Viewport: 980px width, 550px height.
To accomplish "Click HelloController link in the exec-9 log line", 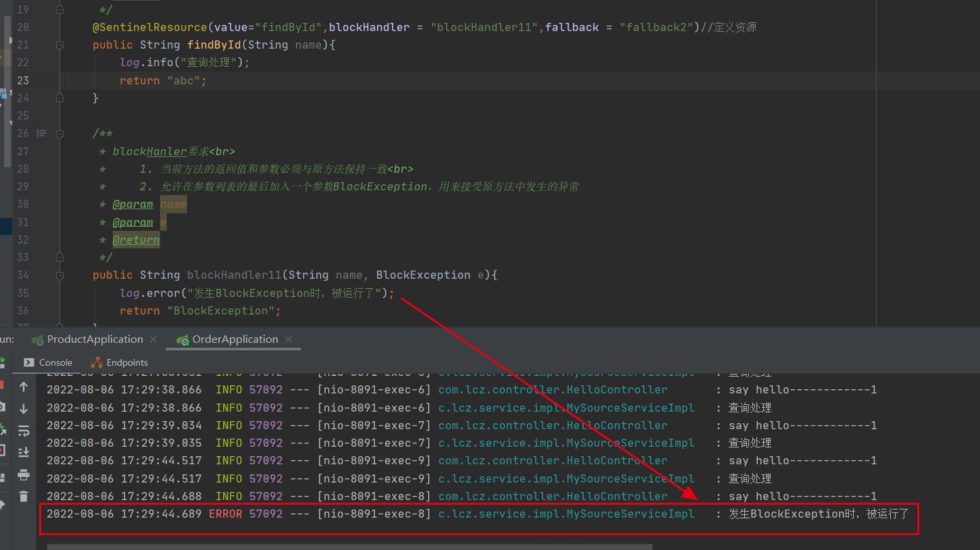I will click(553, 460).
